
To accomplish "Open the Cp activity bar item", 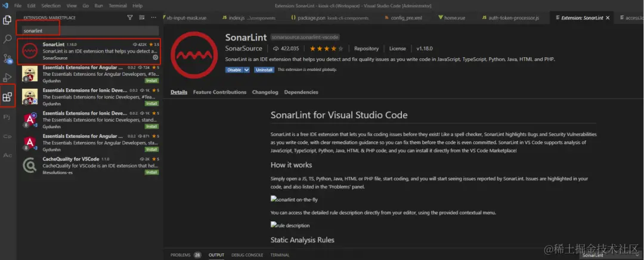I will 7,136.
